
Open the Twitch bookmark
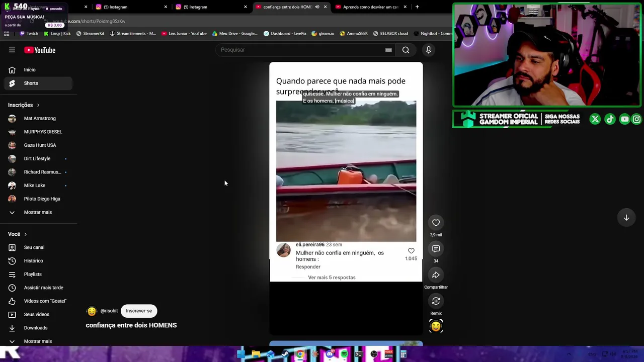(29, 34)
